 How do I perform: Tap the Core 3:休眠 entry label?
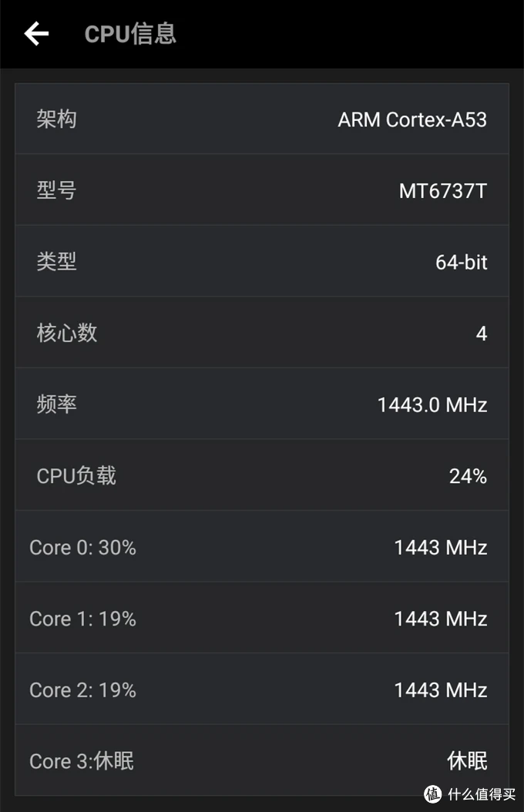82,761
